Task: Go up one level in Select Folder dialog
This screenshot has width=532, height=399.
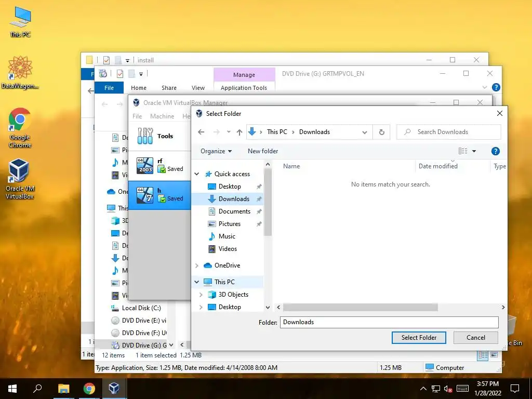Action: click(x=240, y=132)
